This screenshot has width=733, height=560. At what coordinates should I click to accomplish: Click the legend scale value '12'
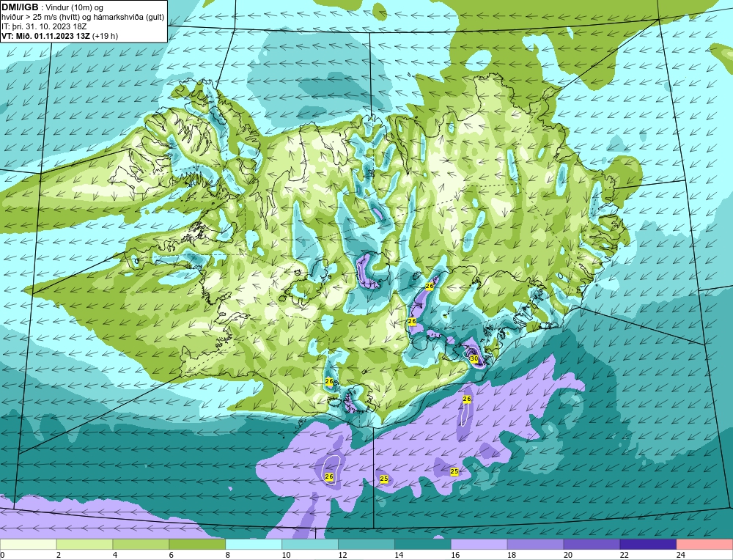click(342, 555)
